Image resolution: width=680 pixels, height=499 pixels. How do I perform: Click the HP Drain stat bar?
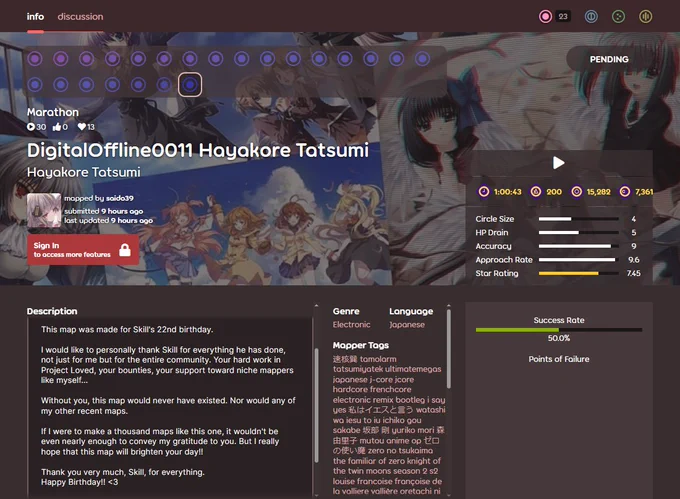click(579, 232)
